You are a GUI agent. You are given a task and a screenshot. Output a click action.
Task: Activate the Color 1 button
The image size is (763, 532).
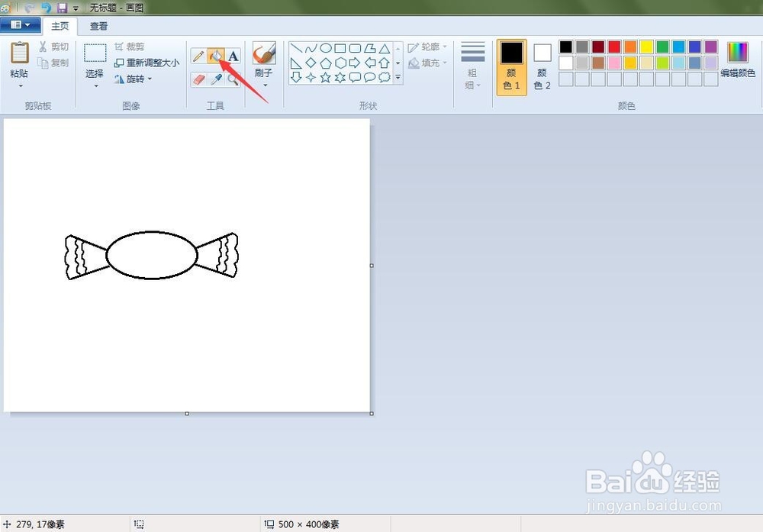[511, 67]
